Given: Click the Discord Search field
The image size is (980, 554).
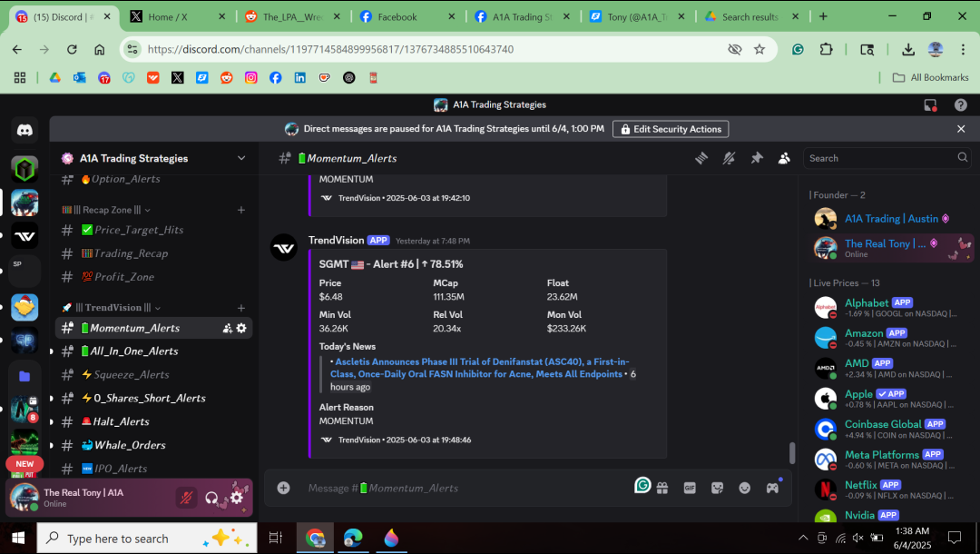Looking at the screenshot, I should [887, 158].
